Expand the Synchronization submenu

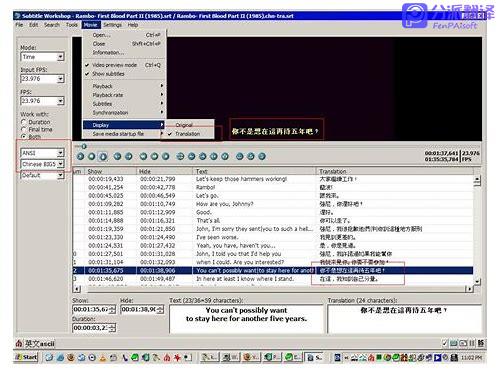123,113
